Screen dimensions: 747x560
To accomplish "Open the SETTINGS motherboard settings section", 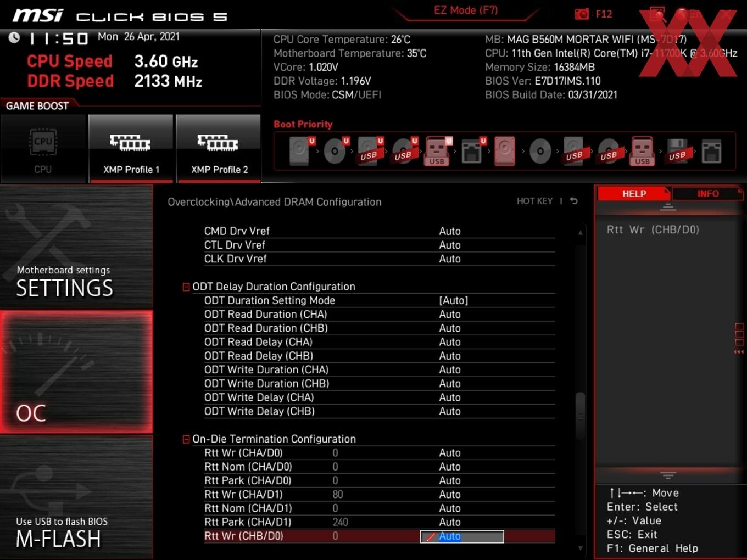I will click(x=76, y=247).
